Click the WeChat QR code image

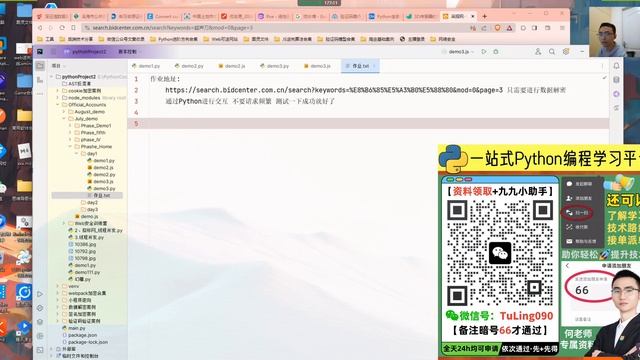point(500,253)
